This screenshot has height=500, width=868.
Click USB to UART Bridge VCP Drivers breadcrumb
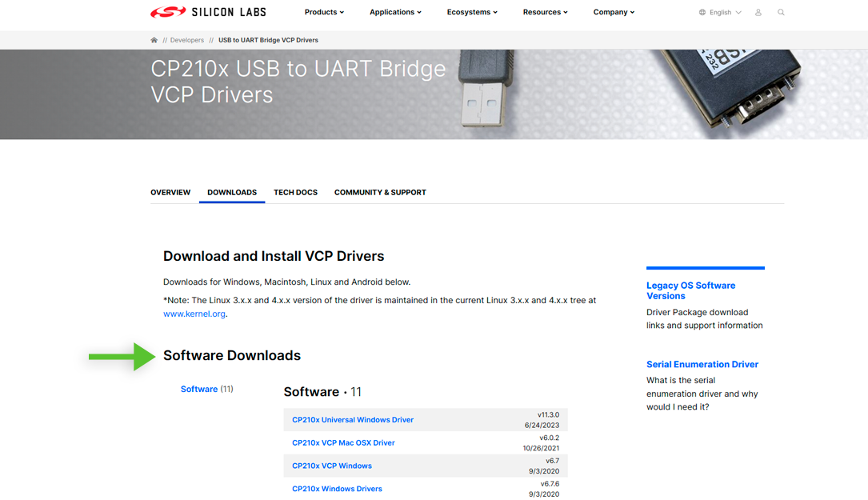(269, 40)
